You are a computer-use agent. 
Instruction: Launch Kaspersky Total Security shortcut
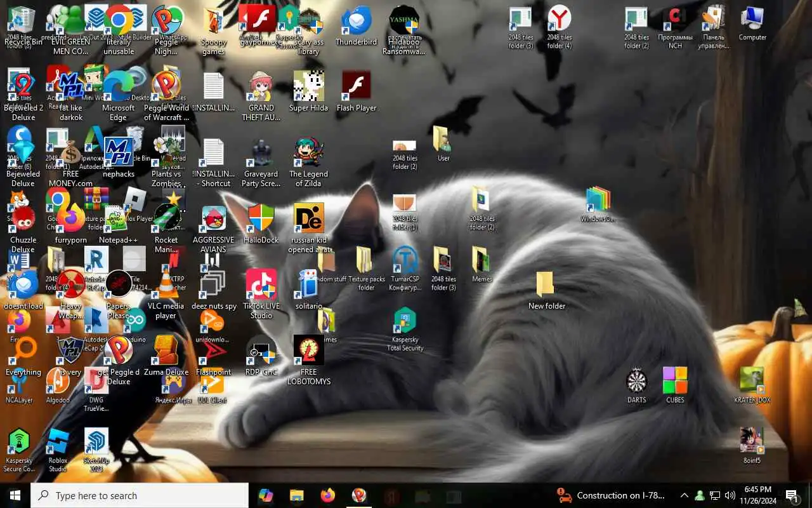coord(405,329)
